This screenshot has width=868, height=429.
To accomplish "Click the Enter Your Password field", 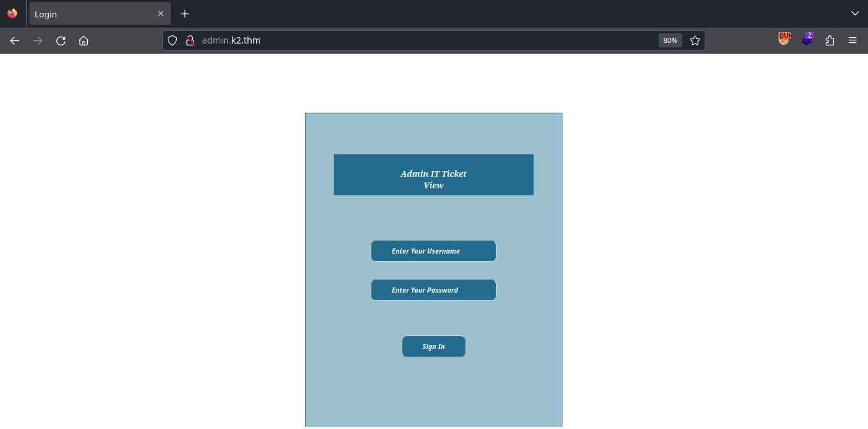I will tap(433, 290).
